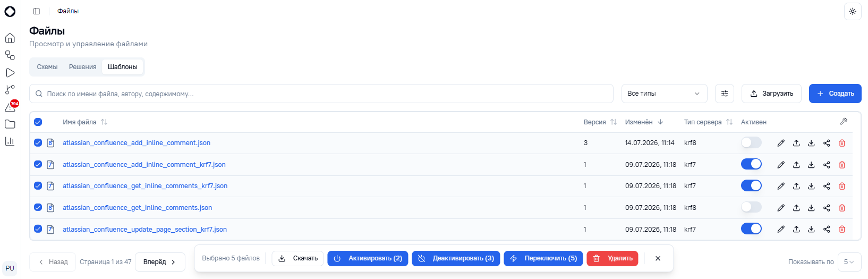
Task: Open the atlassian_confluence_update_page_section_krf7.json file link
Action: click(x=144, y=230)
